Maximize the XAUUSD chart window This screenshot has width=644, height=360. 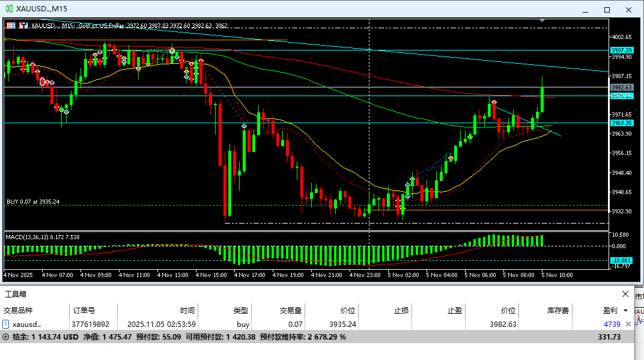click(x=607, y=10)
